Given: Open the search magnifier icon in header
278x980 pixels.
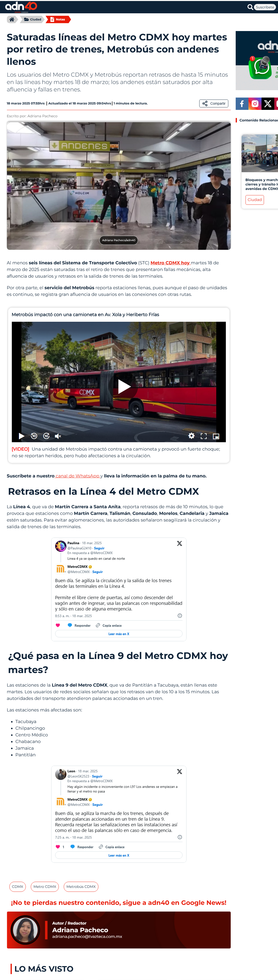Looking at the screenshot, I should tap(250, 7).
